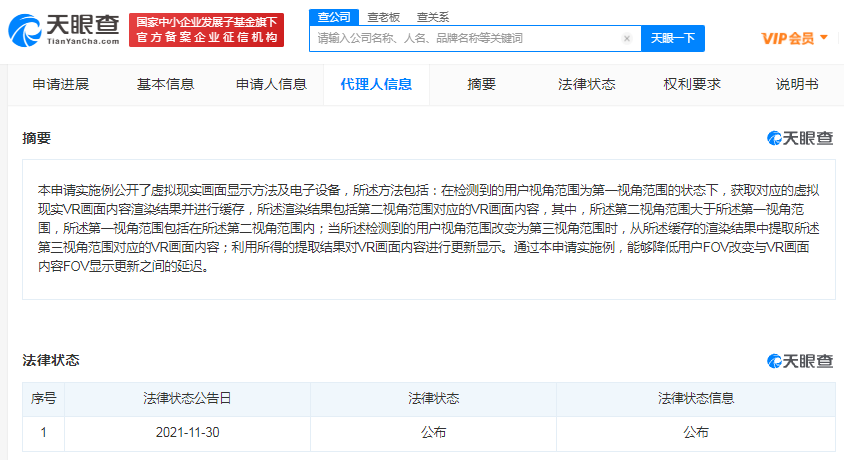Image resolution: width=844 pixels, height=460 pixels.
Task: Click the date cell 2021-11-30
Action: click(187, 433)
